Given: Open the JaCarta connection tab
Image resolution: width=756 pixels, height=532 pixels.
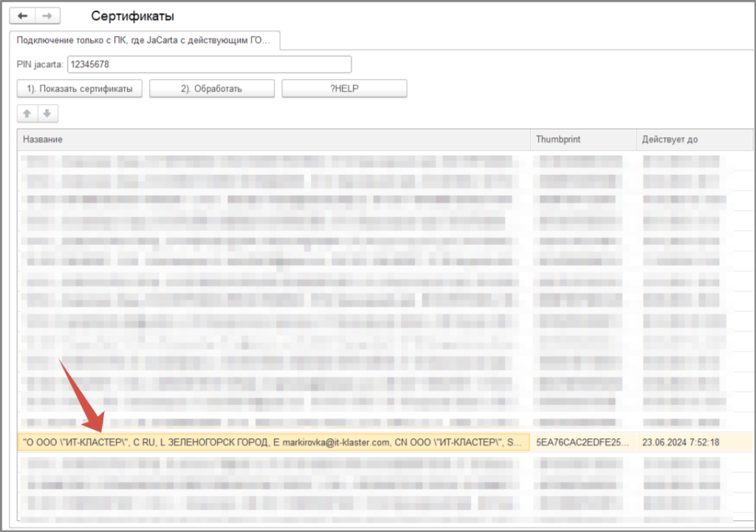Looking at the screenshot, I should click(x=144, y=41).
